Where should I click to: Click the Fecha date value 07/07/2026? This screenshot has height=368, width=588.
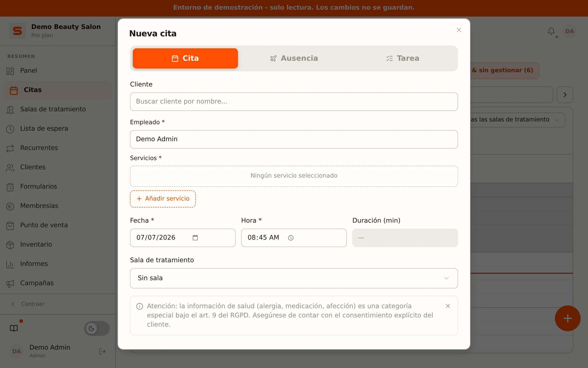(x=156, y=238)
